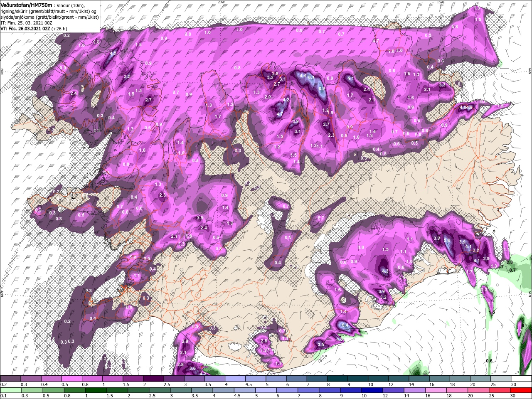Select snow-scale pink swatch above label 0.8

[93, 379]
